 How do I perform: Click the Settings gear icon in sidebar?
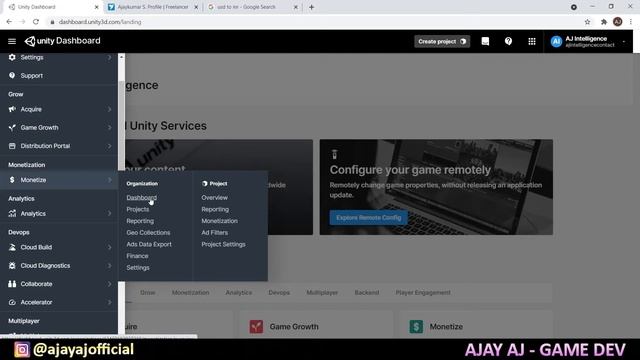click(x=12, y=57)
